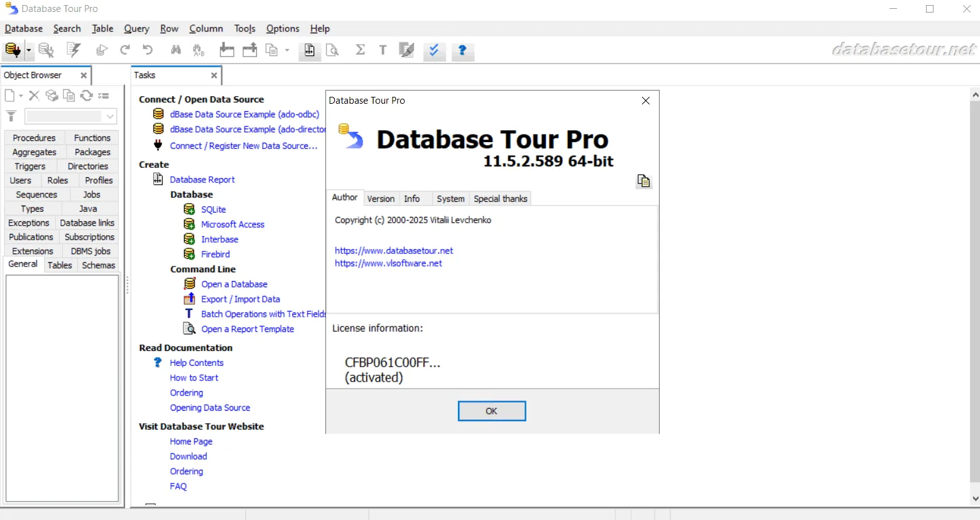
Task: Expand the open data source dropdown arrow
Action: click(28, 50)
